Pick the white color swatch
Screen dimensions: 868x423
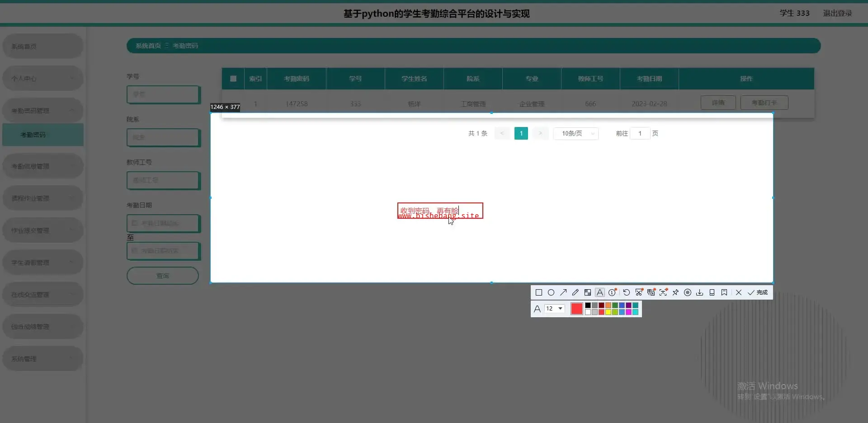588,312
